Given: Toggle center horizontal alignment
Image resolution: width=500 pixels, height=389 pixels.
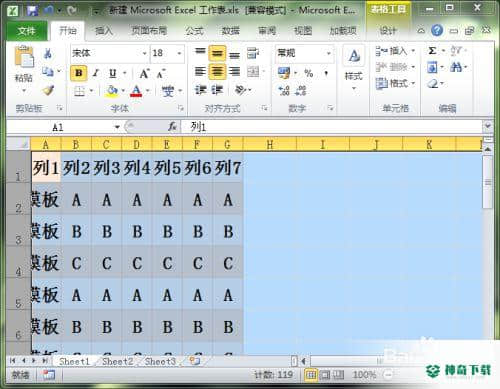Looking at the screenshot, I should [217, 71].
